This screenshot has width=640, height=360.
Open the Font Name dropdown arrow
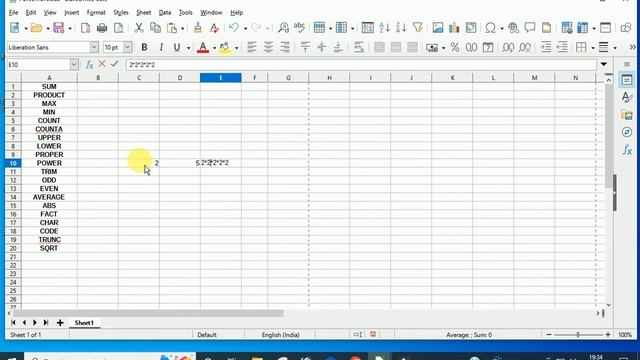(94, 47)
